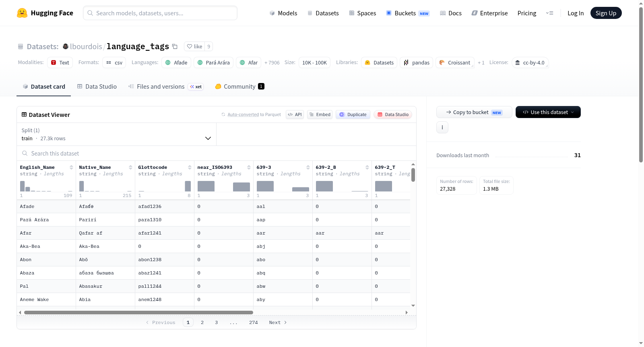Click the Duplicate button
Viewport: 644px width, 347px height.
click(x=353, y=114)
